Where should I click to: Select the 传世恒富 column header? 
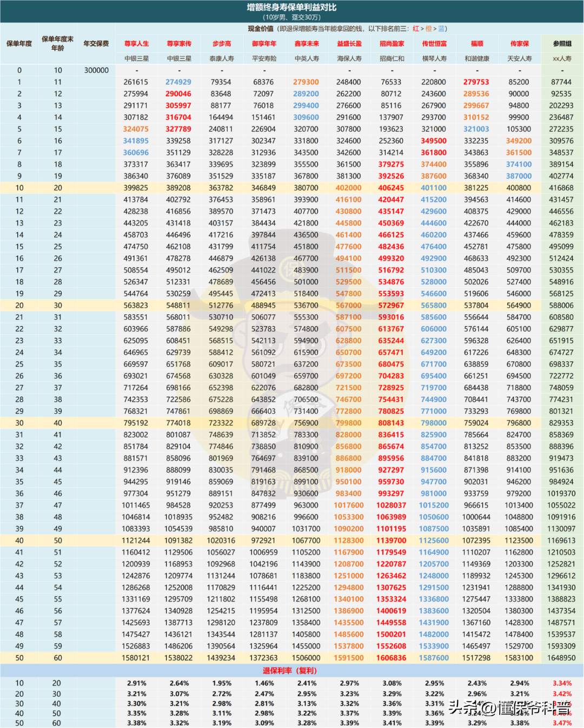coord(434,44)
